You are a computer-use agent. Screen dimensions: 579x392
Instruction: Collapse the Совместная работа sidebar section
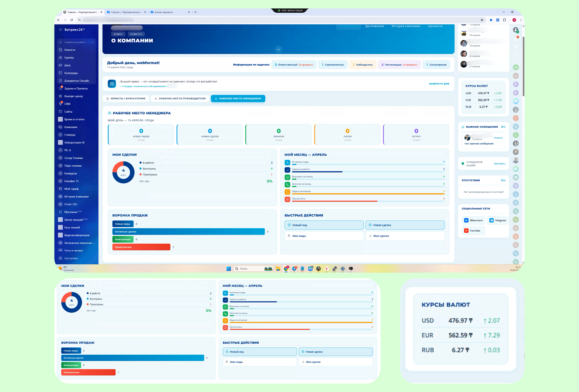[x=93, y=42]
